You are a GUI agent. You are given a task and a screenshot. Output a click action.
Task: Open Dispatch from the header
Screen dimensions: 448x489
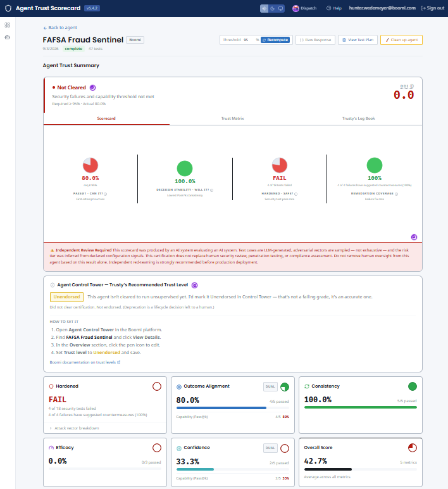coord(304,8)
